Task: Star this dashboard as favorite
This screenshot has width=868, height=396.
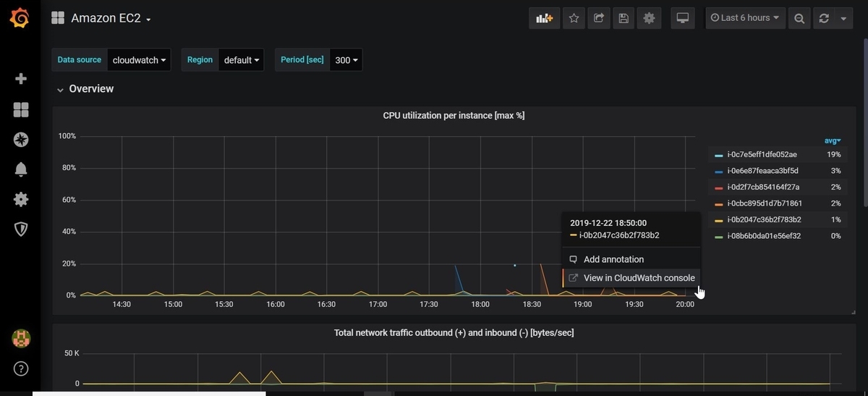Action: click(x=574, y=19)
